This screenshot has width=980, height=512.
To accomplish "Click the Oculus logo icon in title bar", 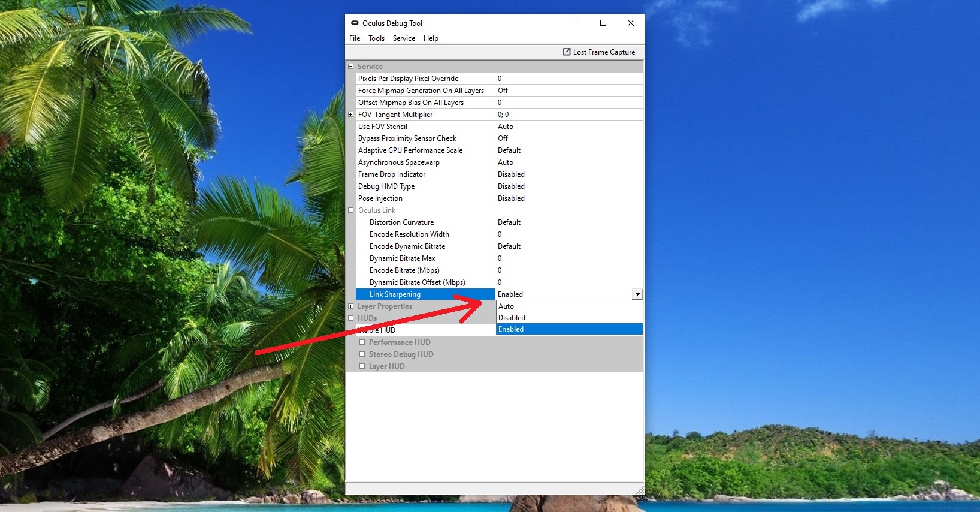I will pos(355,23).
